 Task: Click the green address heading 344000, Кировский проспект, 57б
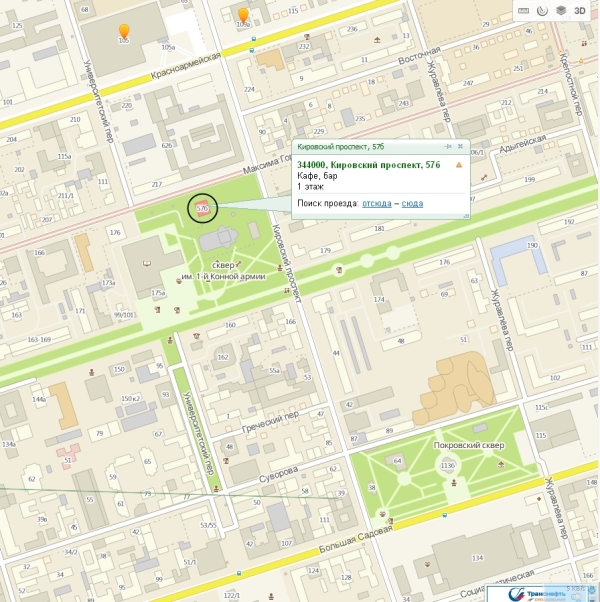369,165
